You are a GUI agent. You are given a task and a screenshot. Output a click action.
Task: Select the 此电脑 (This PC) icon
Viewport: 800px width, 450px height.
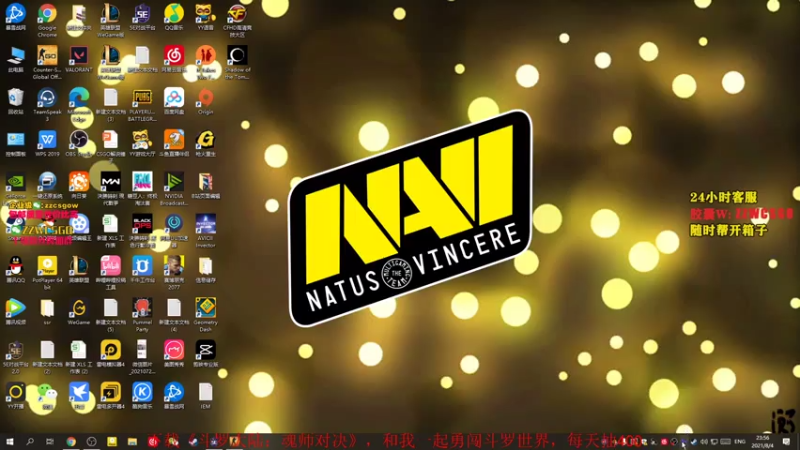click(15, 59)
